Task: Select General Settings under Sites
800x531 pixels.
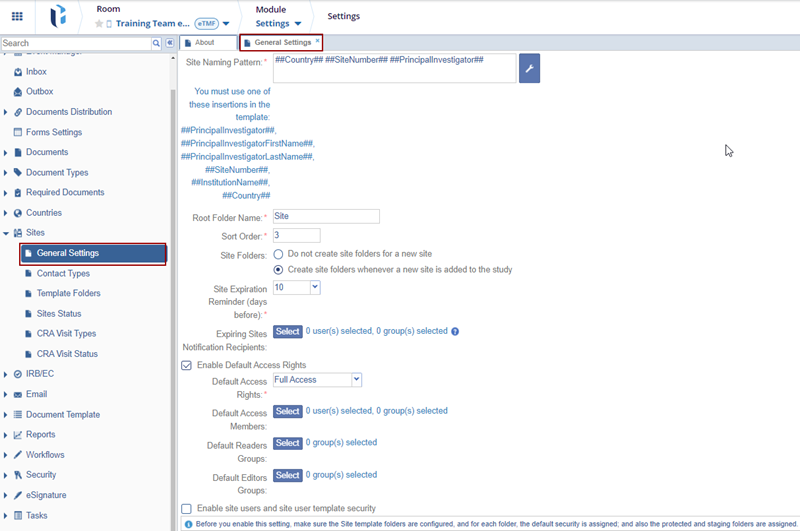Action: [x=93, y=254]
